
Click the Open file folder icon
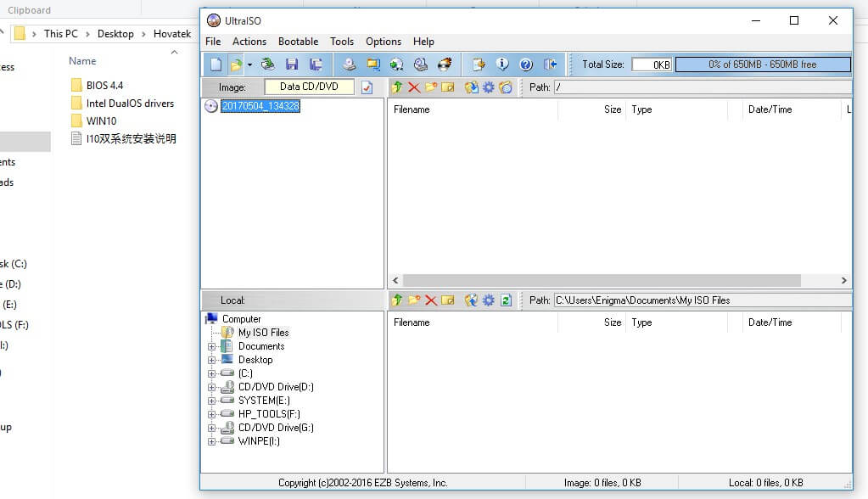[x=237, y=64]
